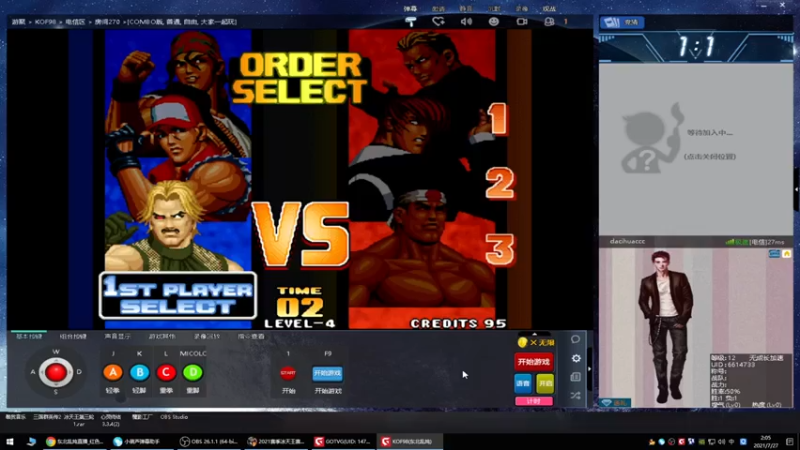
Task: Open the smiley emoji icon
Action: point(494,22)
